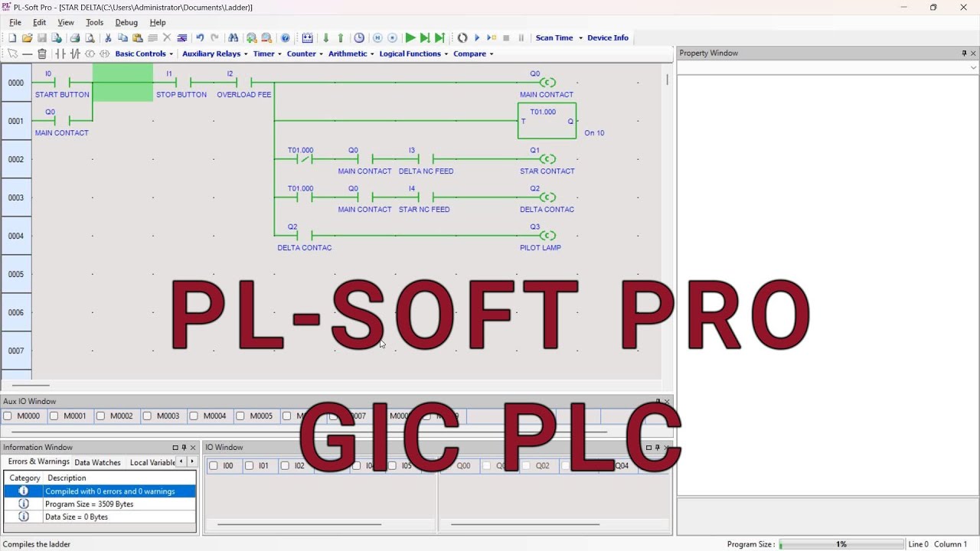This screenshot has width=980, height=551.
Task: Open the Help menu
Action: coord(158,22)
